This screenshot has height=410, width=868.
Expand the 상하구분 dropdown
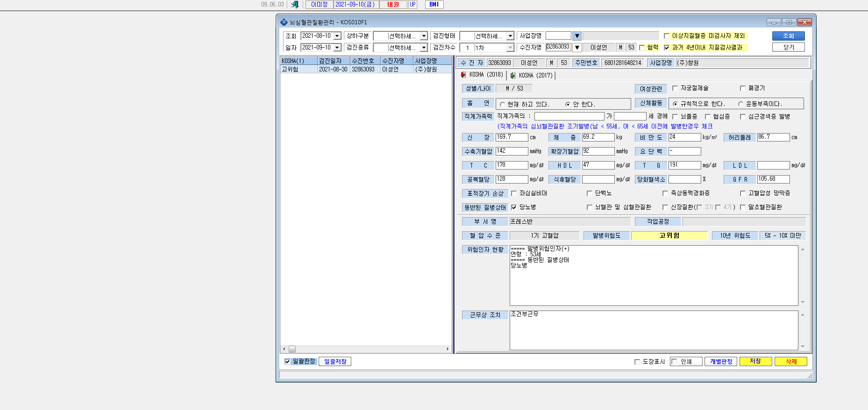424,36
